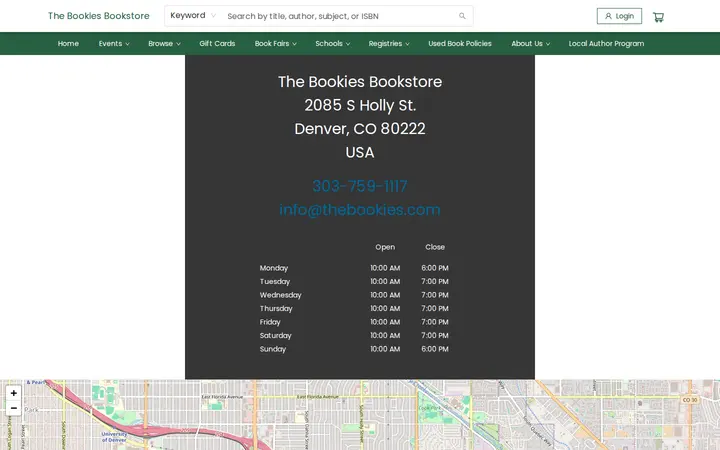720x450 pixels.
Task: Click the University of Denver map label
Action: click(x=114, y=437)
